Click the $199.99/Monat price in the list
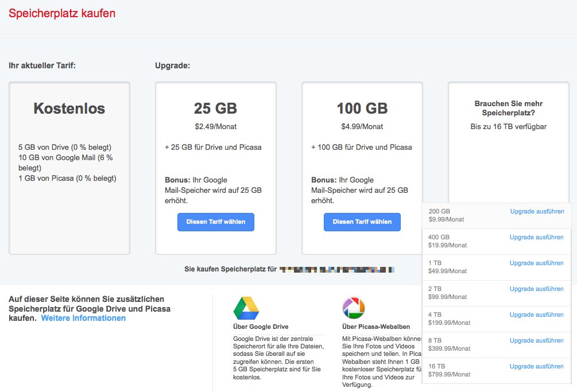 pos(450,323)
